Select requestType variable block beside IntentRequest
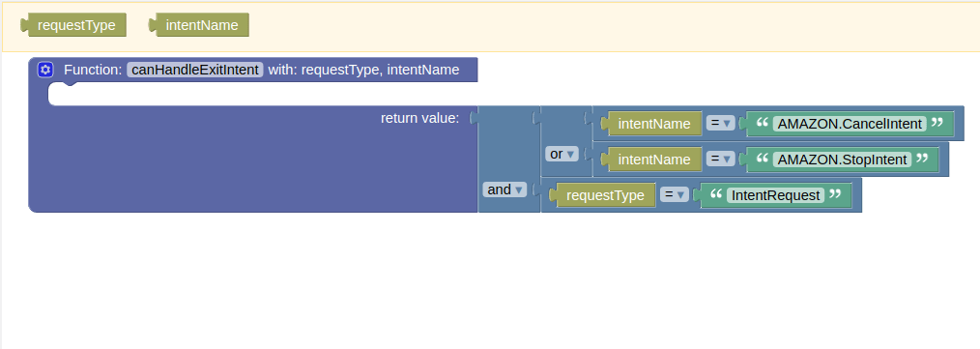Image resolution: width=980 pixels, height=349 pixels. click(x=602, y=195)
